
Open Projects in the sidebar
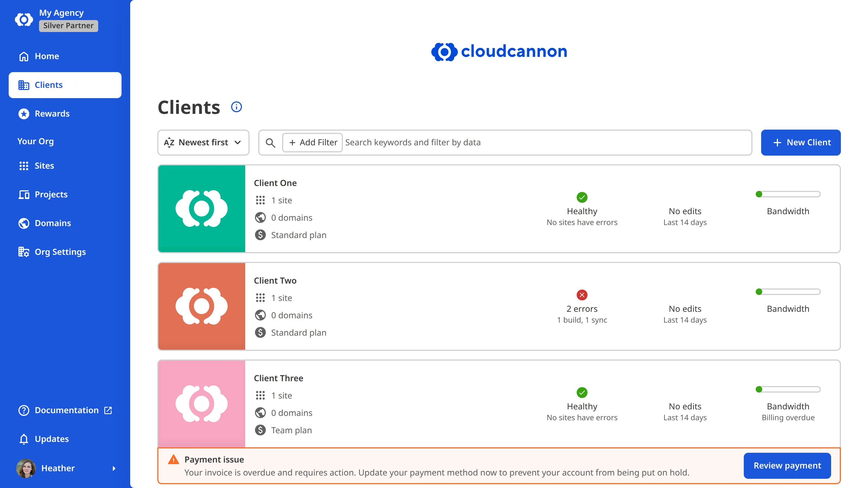point(65,195)
